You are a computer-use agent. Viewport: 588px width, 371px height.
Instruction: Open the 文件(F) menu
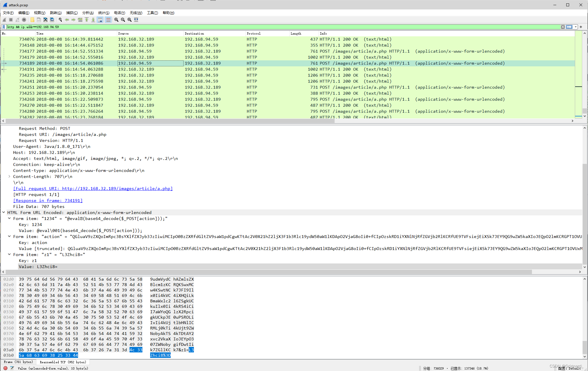(x=8, y=13)
